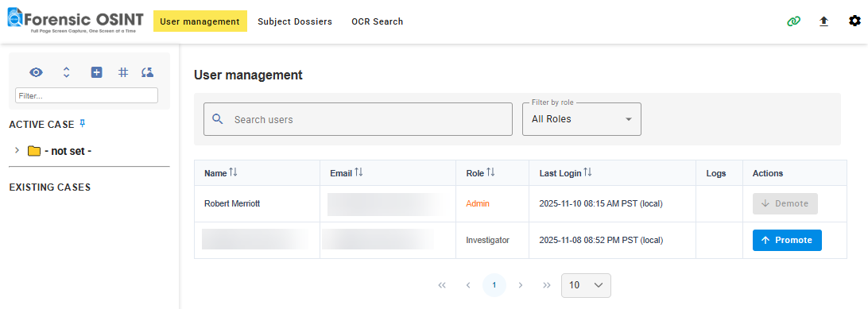Image resolution: width=868 pixels, height=309 pixels.
Task: Click the 2025-11-08 08:52 PM login time
Action: click(601, 241)
